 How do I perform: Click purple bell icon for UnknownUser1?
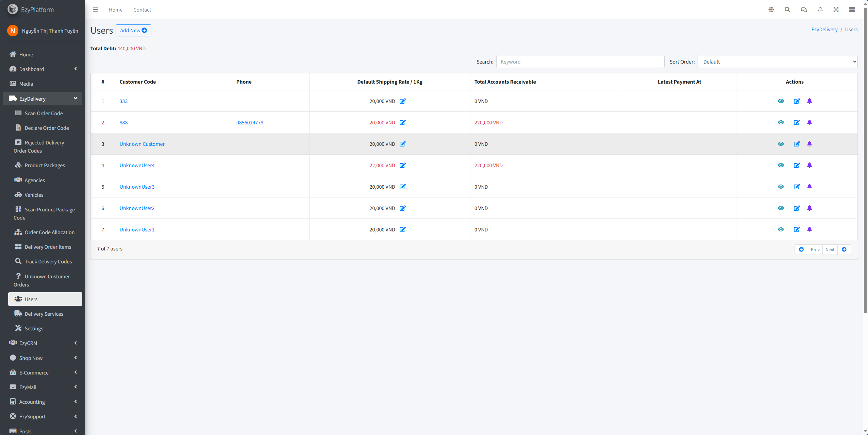pos(809,229)
